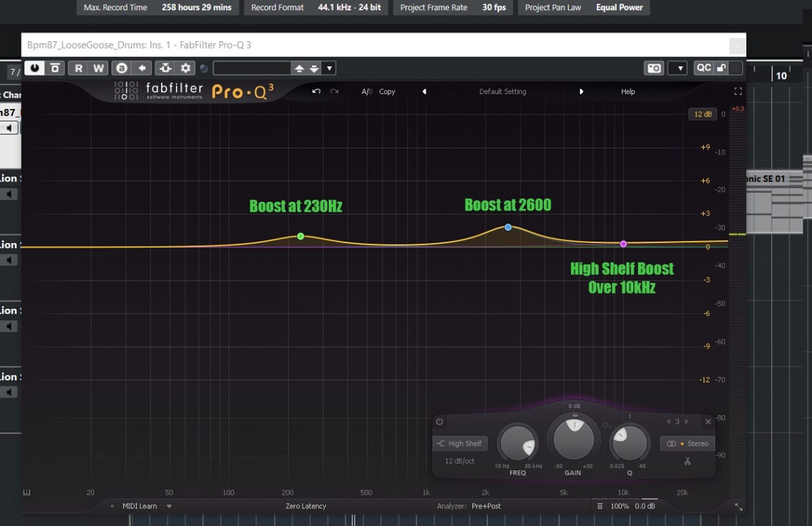Click the A/B comparison switch

(x=366, y=91)
